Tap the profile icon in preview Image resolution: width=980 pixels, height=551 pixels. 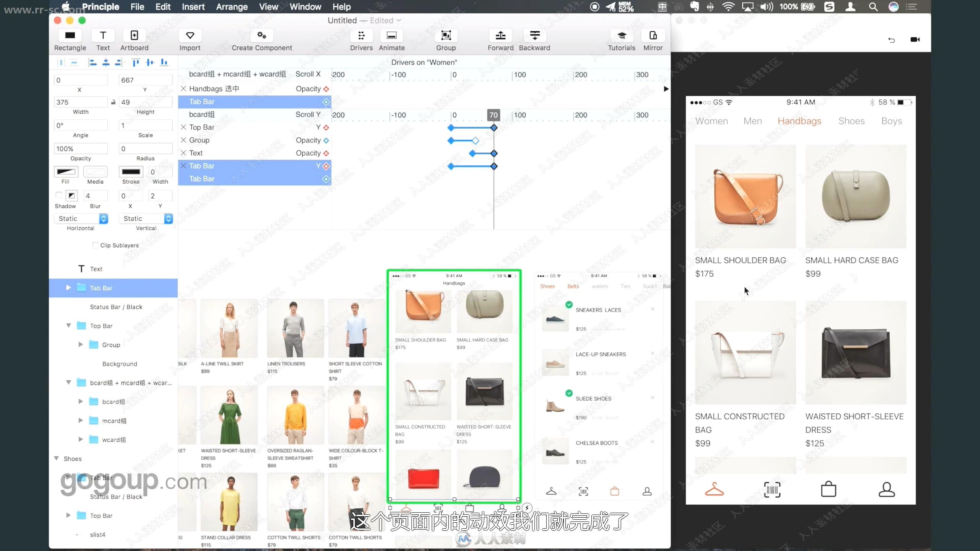pos(887,489)
